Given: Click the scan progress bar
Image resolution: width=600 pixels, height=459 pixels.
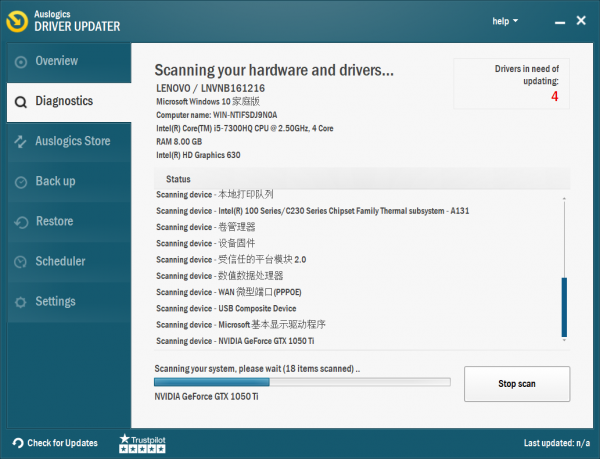Looking at the screenshot, I should coord(302,382).
